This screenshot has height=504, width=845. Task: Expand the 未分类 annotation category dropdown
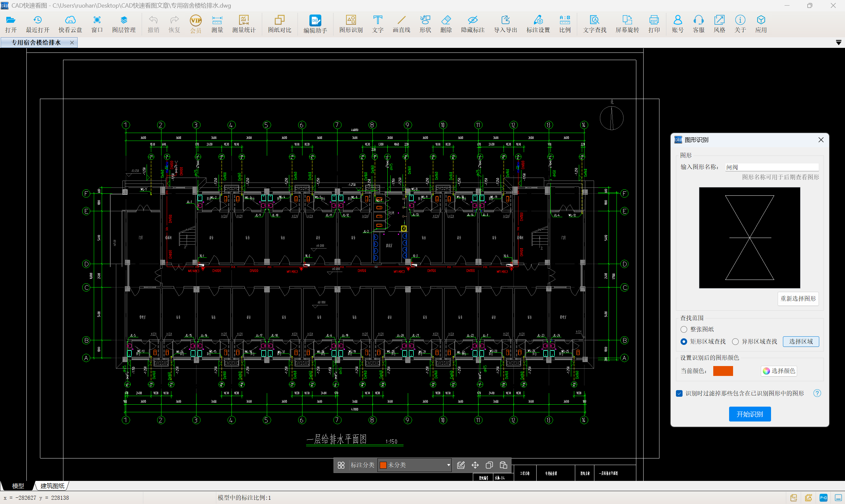pyautogui.click(x=448, y=465)
